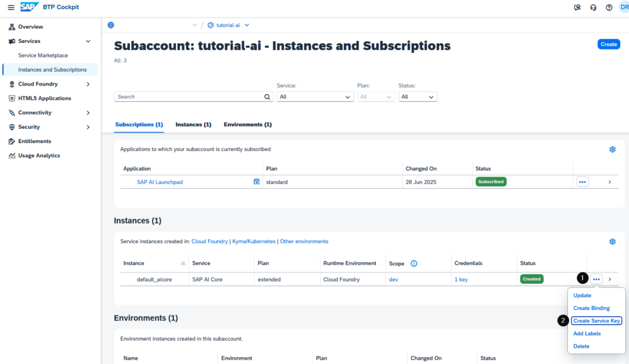Open the Status filter dropdown
This screenshot has height=364, width=629.
(418, 96)
